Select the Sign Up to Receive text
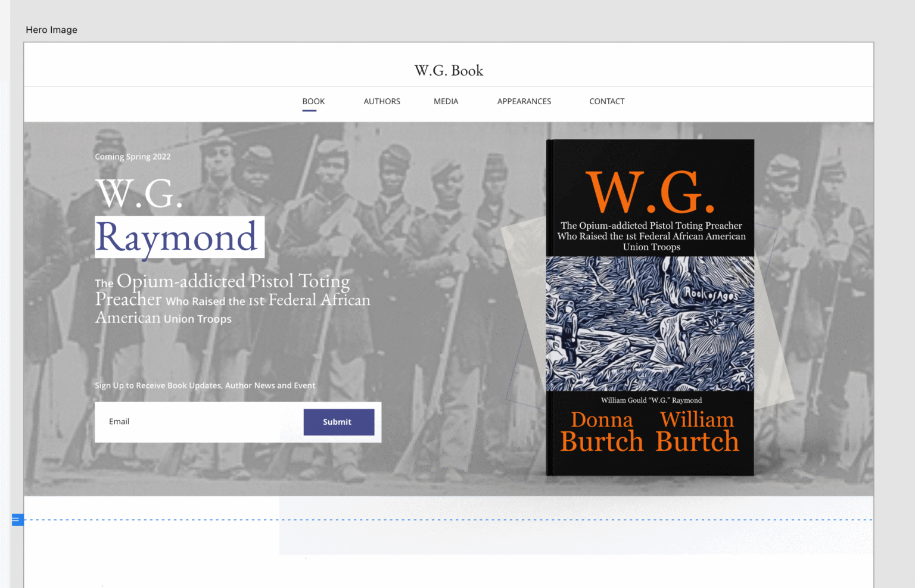915x588 pixels. (205, 385)
